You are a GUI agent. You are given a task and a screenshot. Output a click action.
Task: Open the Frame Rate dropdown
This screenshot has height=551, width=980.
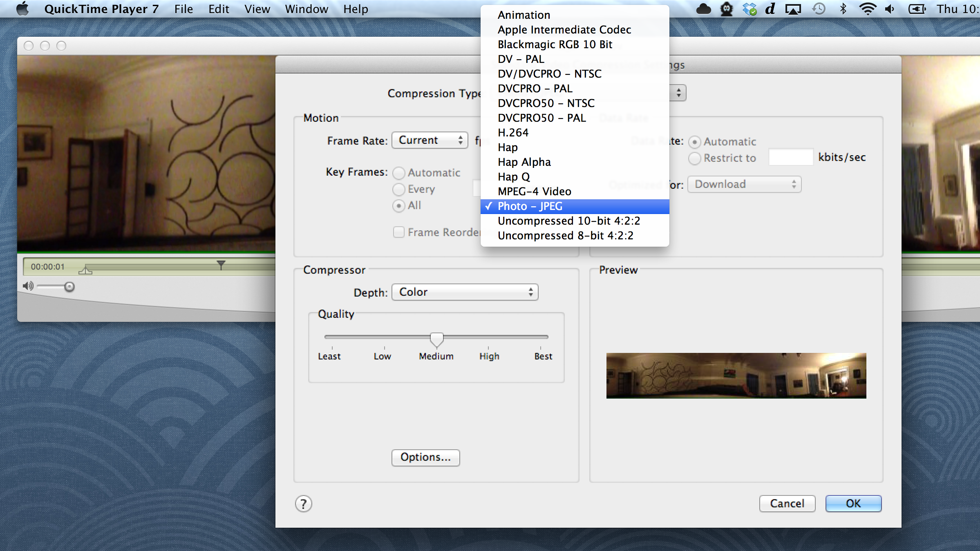point(430,140)
